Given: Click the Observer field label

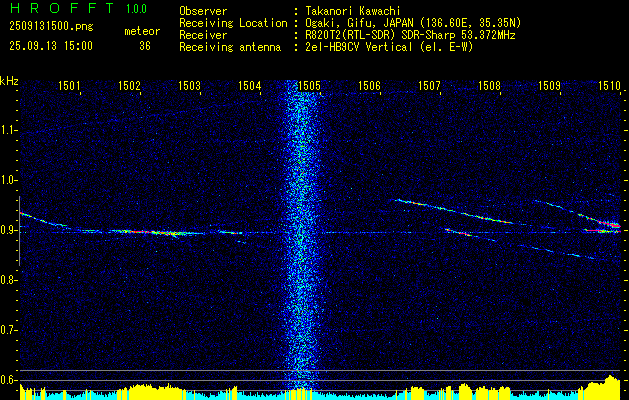Looking at the screenshot, I should [x=203, y=11].
